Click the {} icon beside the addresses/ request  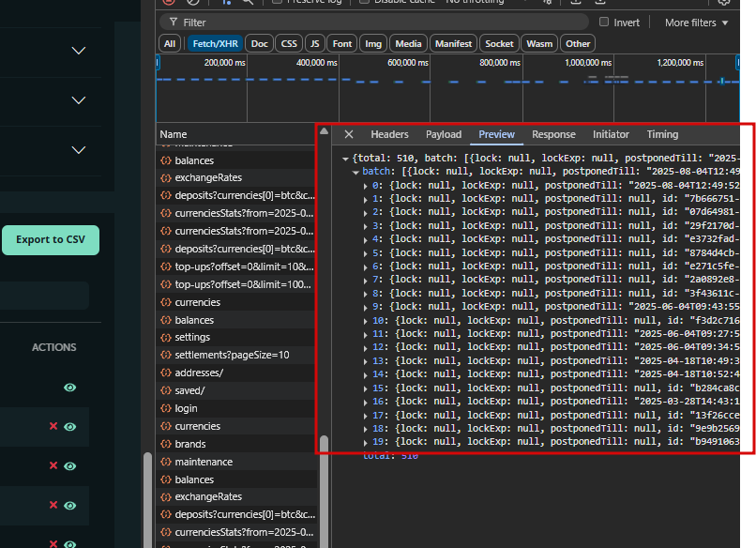tap(166, 373)
